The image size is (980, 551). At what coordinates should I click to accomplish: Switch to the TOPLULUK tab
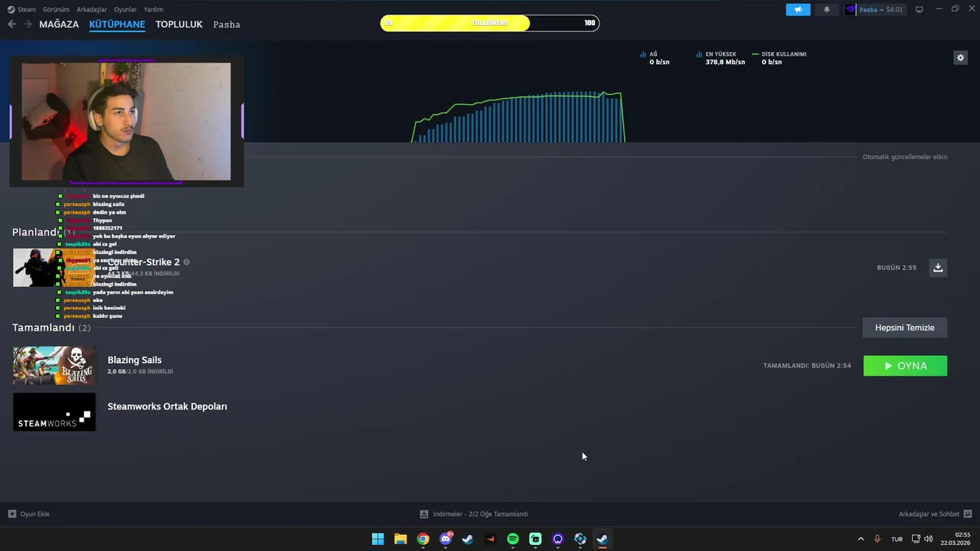(x=179, y=24)
